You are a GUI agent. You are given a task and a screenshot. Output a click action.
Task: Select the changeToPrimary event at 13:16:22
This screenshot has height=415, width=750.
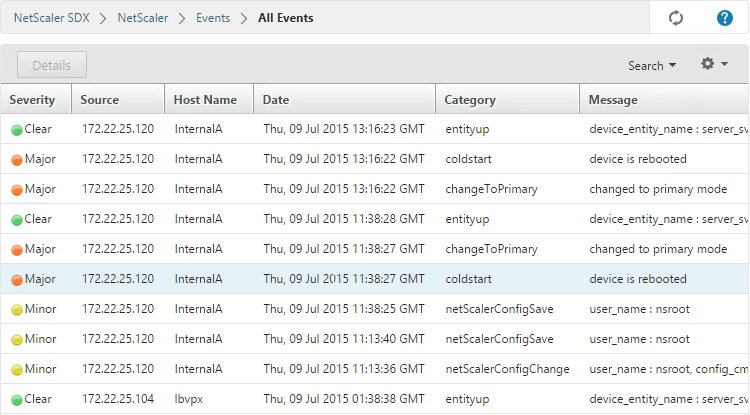coord(375,189)
